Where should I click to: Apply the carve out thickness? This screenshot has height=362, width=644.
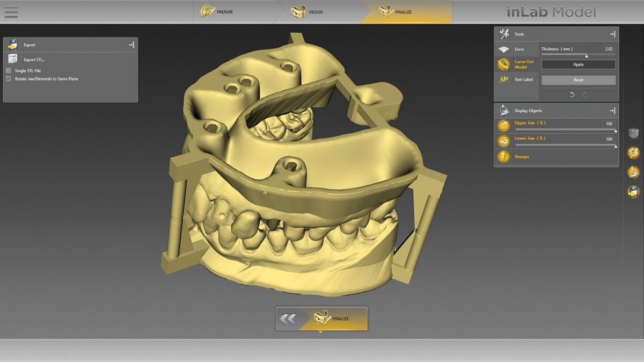click(x=579, y=64)
